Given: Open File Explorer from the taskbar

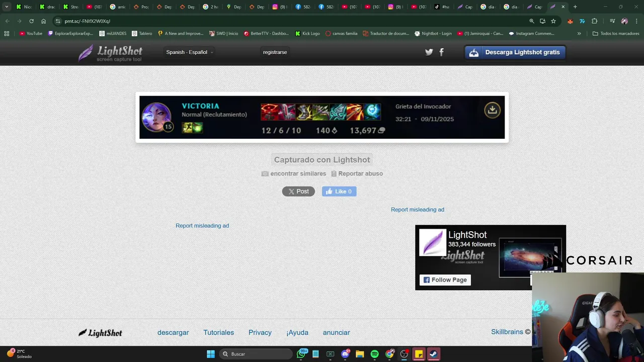Looking at the screenshot, I should [x=360, y=354].
